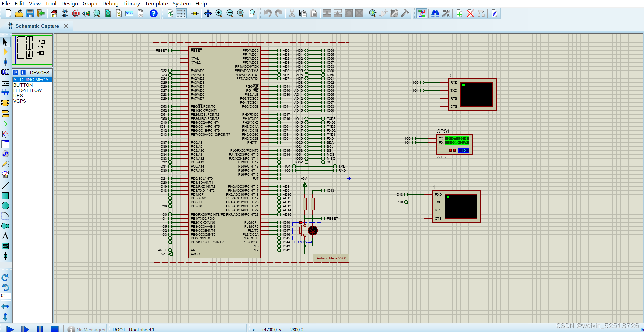The width and height of the screenshot is (644, 332).
Task: Pick the 2D text 'A' tool
Action: (x=5, y=236)
